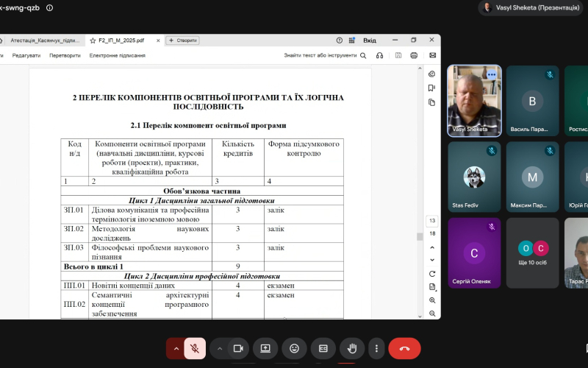Open more options three-dot menu
The image size is (588, 368).
coord(376,348)
